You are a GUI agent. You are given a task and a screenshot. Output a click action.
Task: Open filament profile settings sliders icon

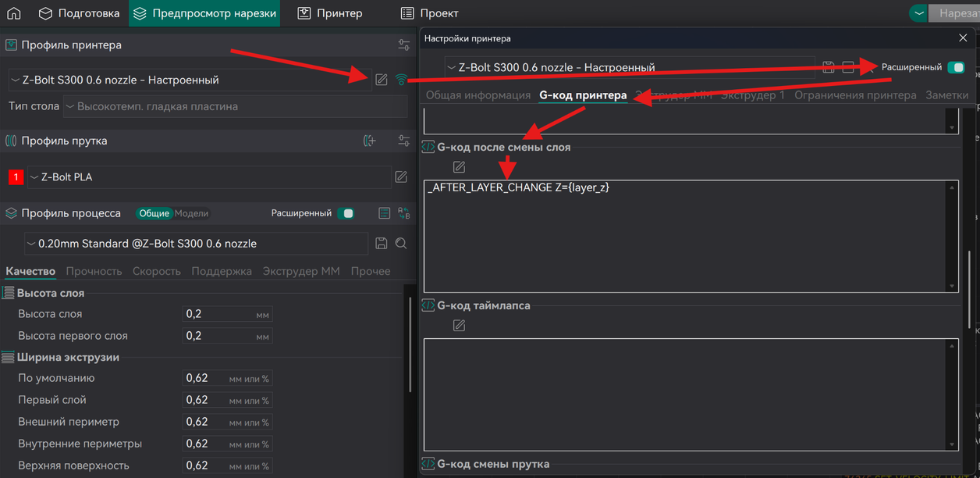click(x=403, y=141)
